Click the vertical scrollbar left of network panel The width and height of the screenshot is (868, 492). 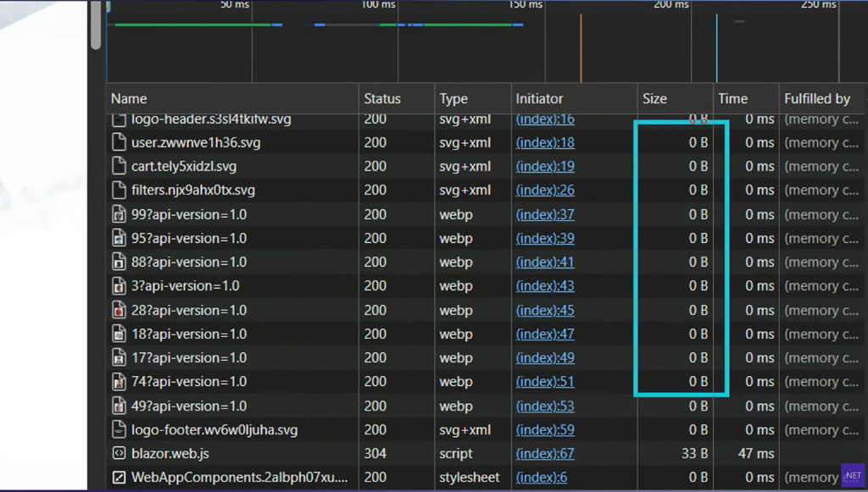click(97, 25)
